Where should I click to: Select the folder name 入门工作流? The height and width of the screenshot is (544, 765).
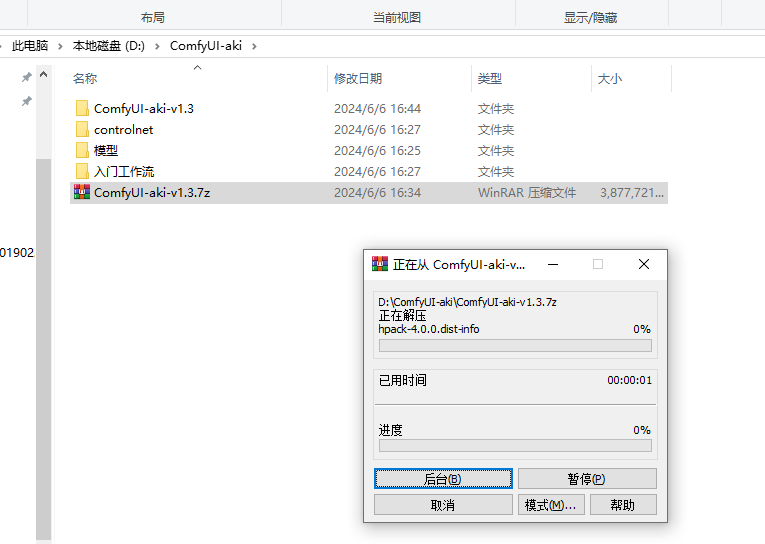tap(124, 171)
